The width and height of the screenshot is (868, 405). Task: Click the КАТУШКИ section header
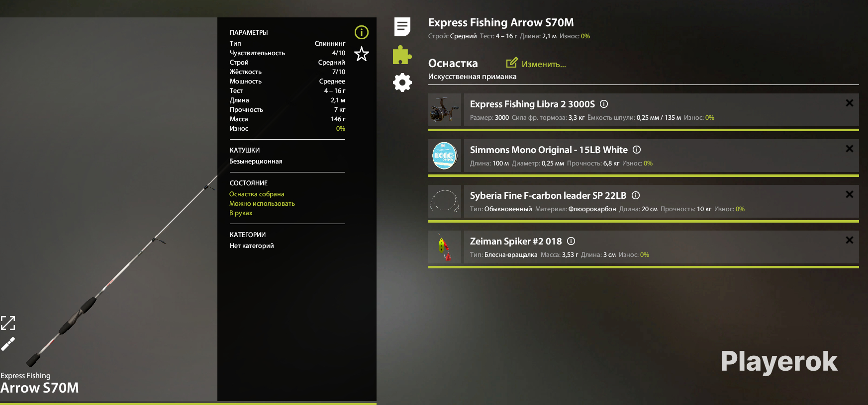[245, 150]
